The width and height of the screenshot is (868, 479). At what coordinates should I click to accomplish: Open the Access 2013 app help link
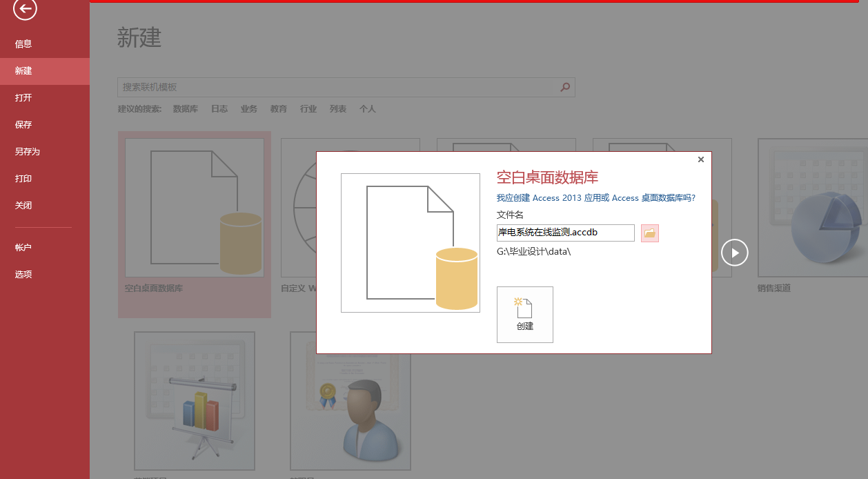click(596, 198)
